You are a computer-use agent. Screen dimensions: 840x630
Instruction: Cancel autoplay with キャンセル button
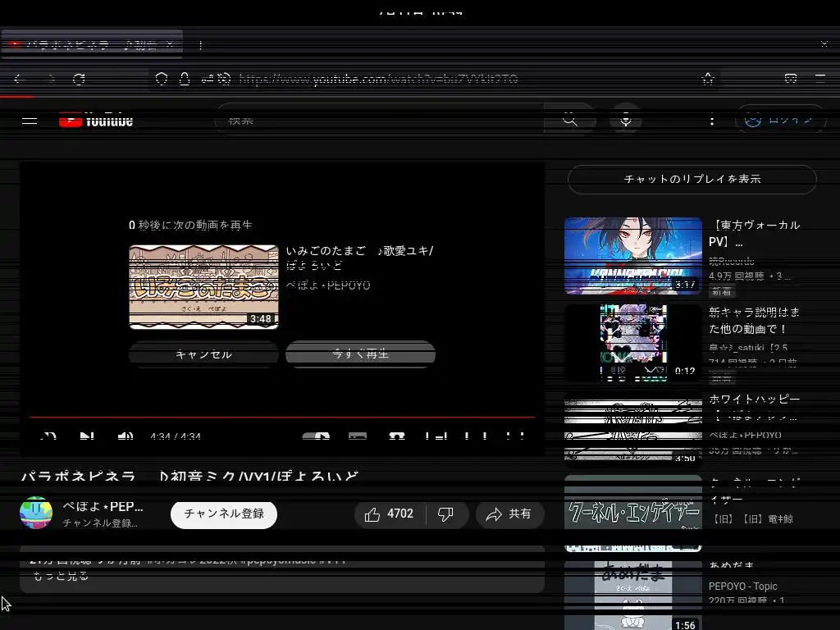point(203,354)
